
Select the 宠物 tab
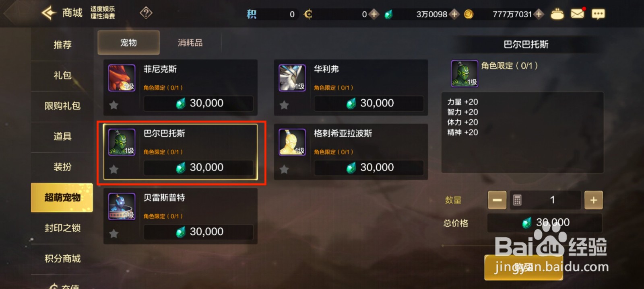coord(128,43)
